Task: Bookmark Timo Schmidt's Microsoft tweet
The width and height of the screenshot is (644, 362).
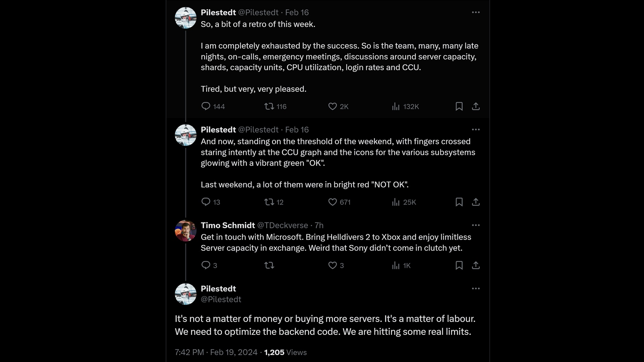Action: click(x=459, y=265)
